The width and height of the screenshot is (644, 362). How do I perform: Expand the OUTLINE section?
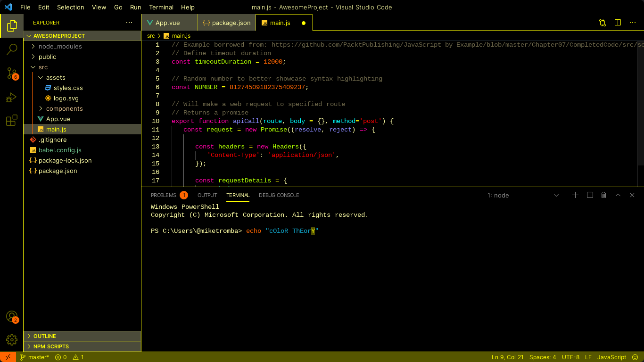tap(82, 336)
